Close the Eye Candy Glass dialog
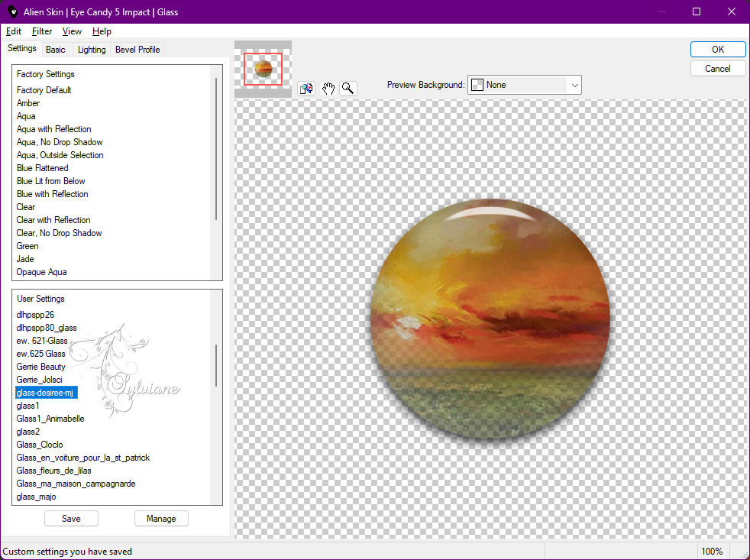Viewport: 750px width, 560px height. point(732,11)
